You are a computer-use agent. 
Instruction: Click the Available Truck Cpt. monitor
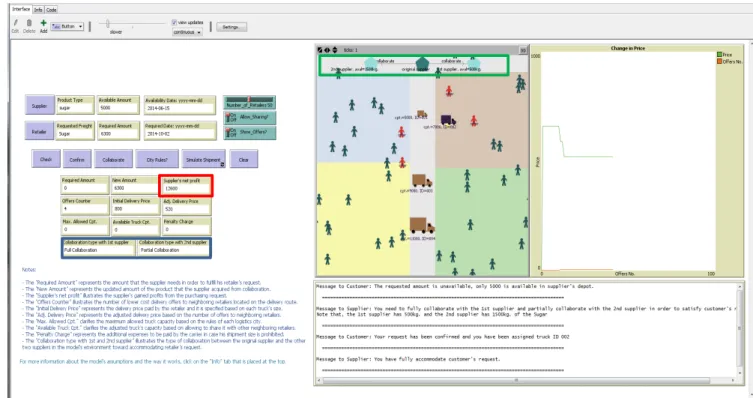click(135, 226)
